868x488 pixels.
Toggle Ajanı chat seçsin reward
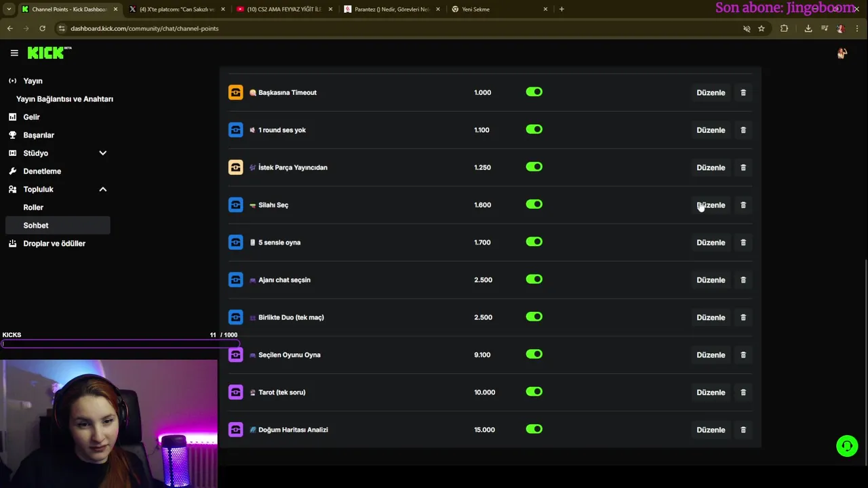pyautogui.click(x=534, y=279)
